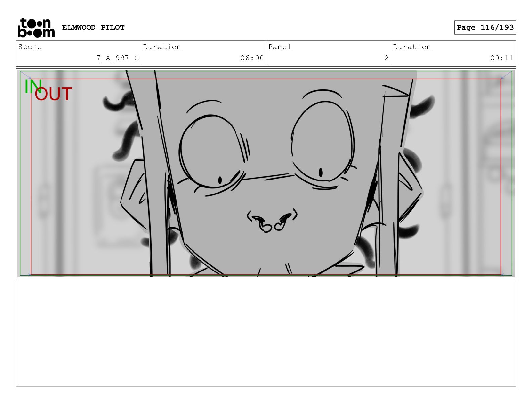Click the panel duration value 00:11

pyautogui.click(x=502, y=58)
